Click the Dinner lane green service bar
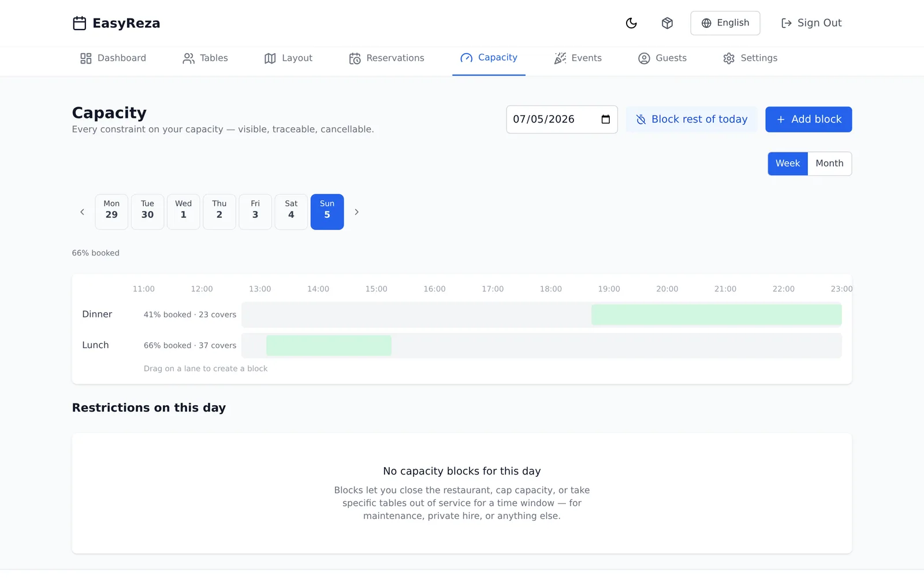This screenshot has width=924, height=578. coord(716,315)
